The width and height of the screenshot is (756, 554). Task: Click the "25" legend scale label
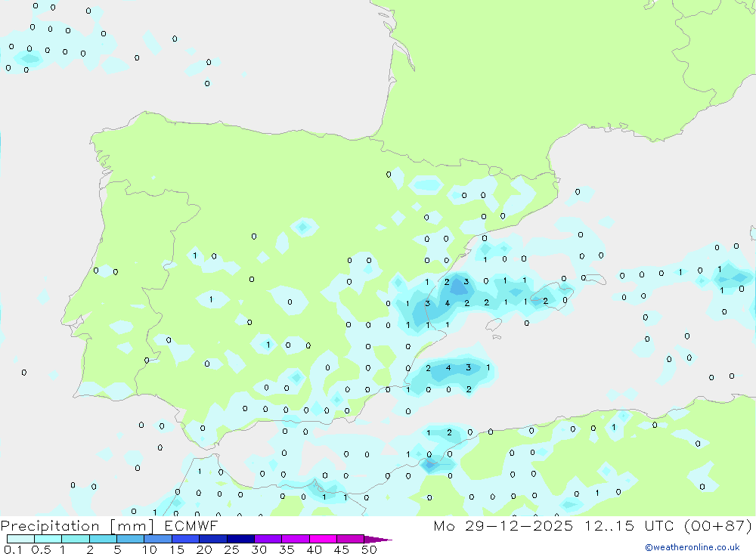[231, 549]
